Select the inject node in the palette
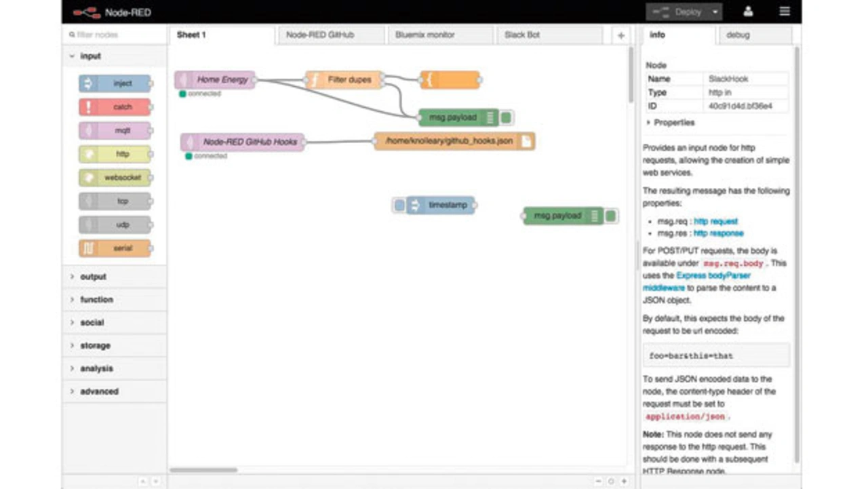Viewport: 868px width, 489px height. (x=115, y=83)
